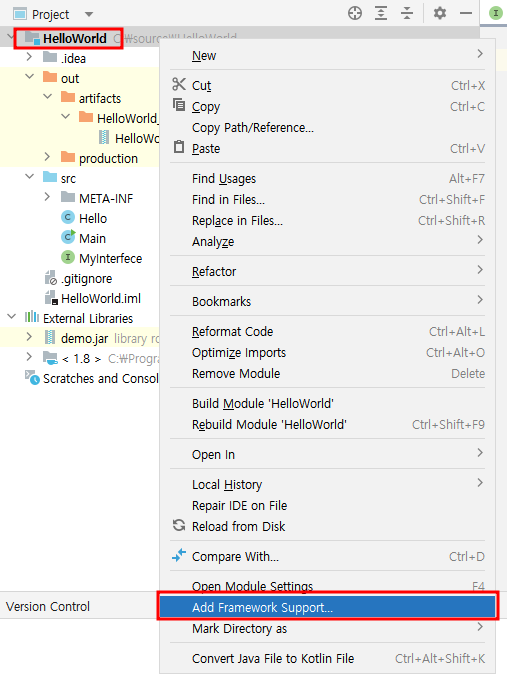Screen dimensions: 507x684
Task: Collapse the HelloWorld project root node
Action: [x=10, y=38]
